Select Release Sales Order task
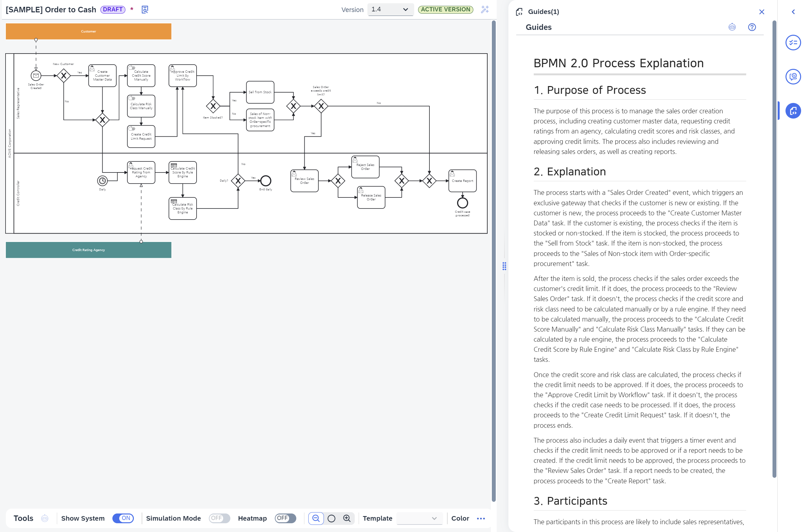The width and height of the screenshot is (805, 532). point(371,197)
